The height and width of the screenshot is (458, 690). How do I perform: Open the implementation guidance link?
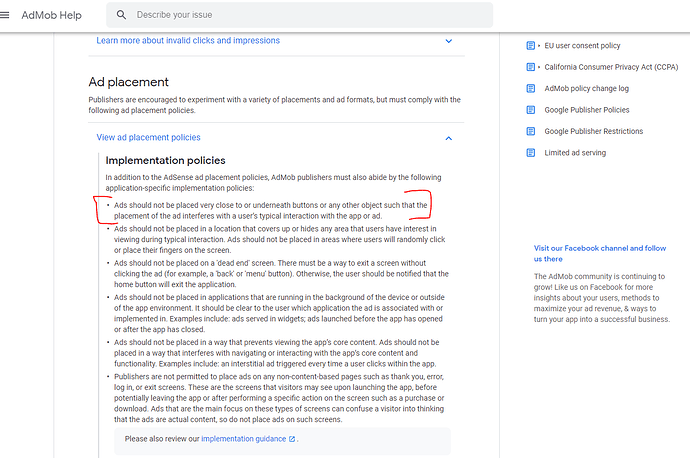pos(243,439)
